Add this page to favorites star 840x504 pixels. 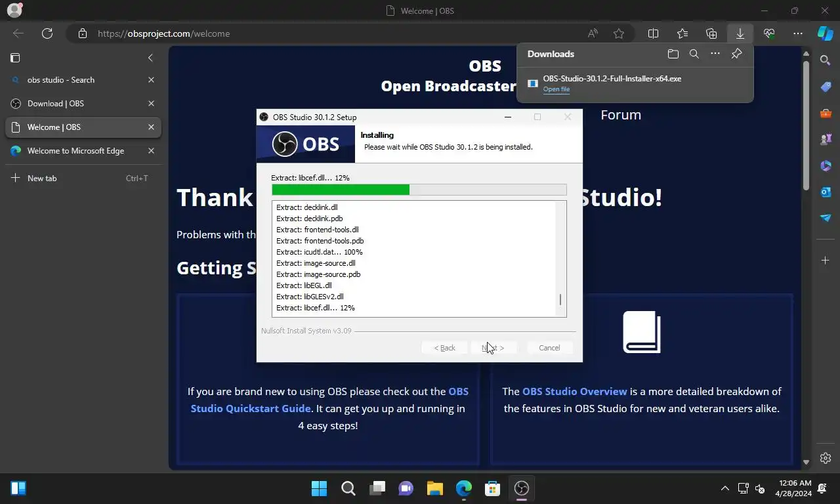(x=619, y=33)
